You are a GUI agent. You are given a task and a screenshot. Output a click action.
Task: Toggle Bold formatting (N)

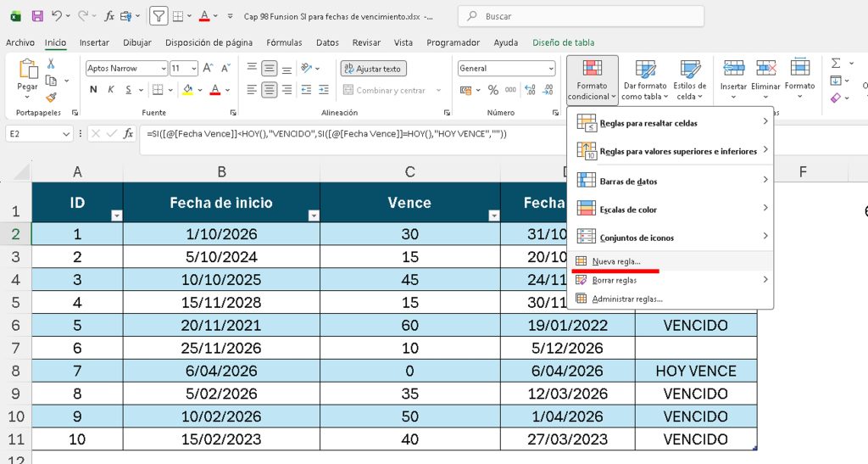pos(91,90)
